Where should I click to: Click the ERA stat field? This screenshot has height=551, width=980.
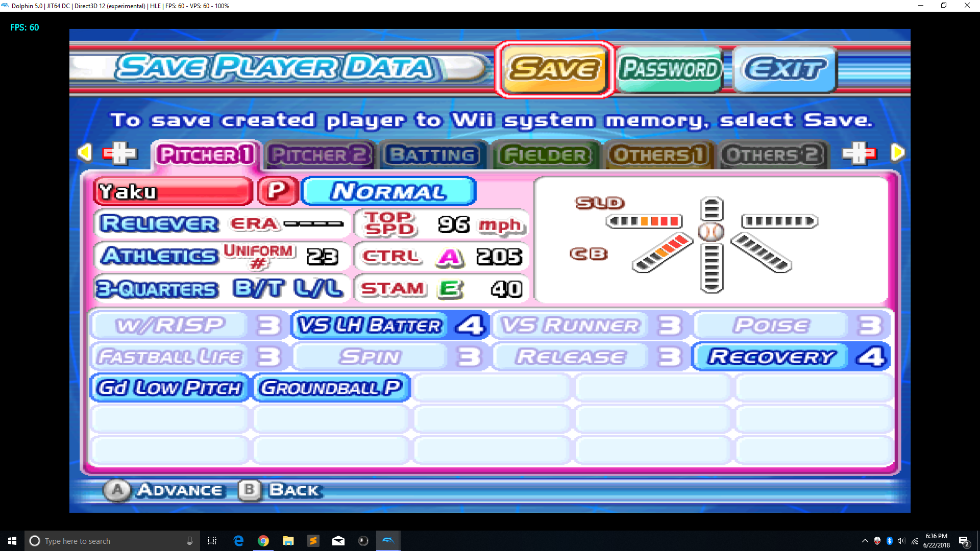tap(287, 224)
